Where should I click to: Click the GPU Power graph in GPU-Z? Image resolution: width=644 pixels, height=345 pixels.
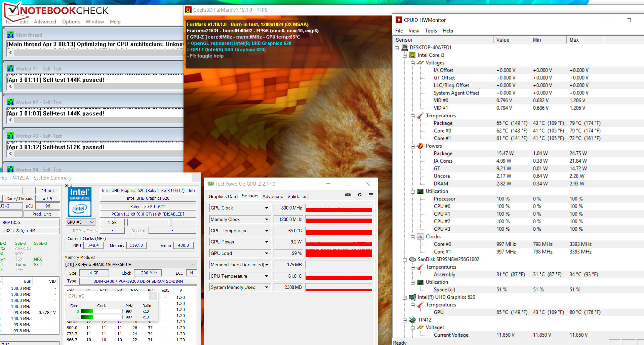(x=339, y=242)
